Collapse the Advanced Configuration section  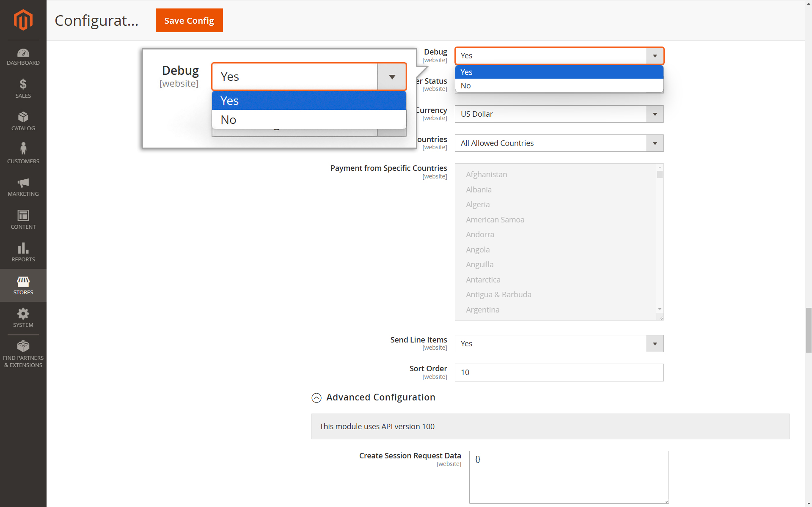point(317,398)
